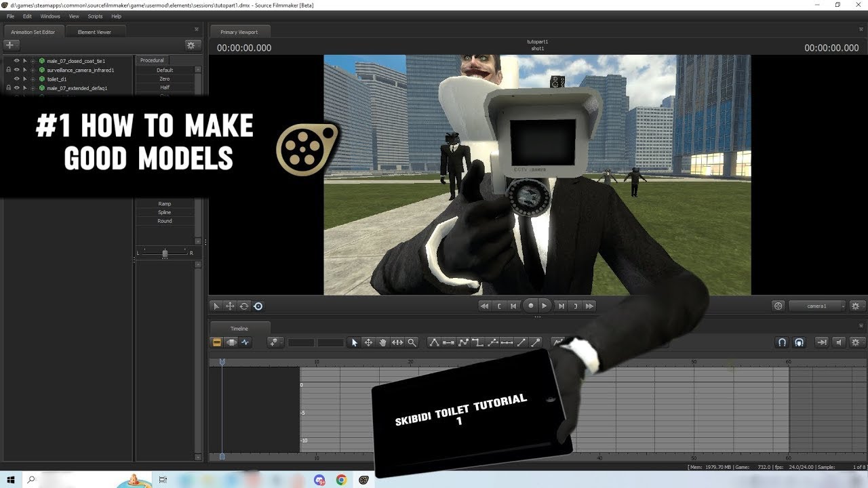Apply spline tangent to keyframes

(x=434, y=343)
